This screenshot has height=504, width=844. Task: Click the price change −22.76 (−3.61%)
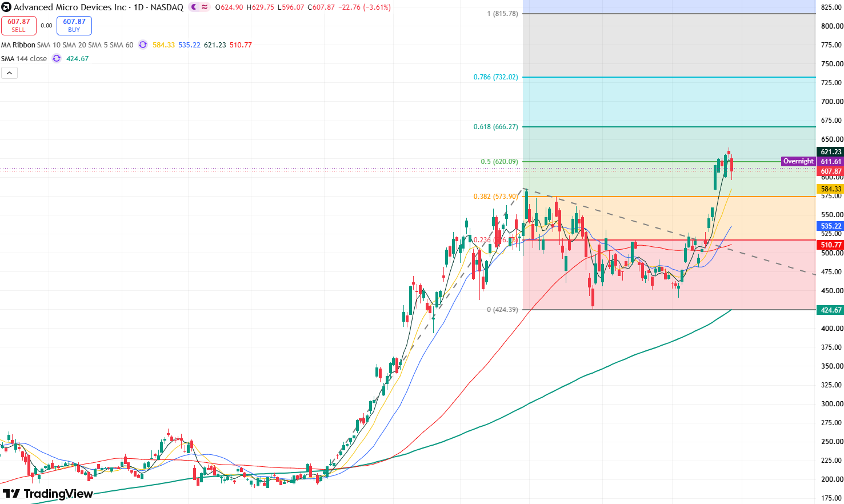(x=365, y=7)
